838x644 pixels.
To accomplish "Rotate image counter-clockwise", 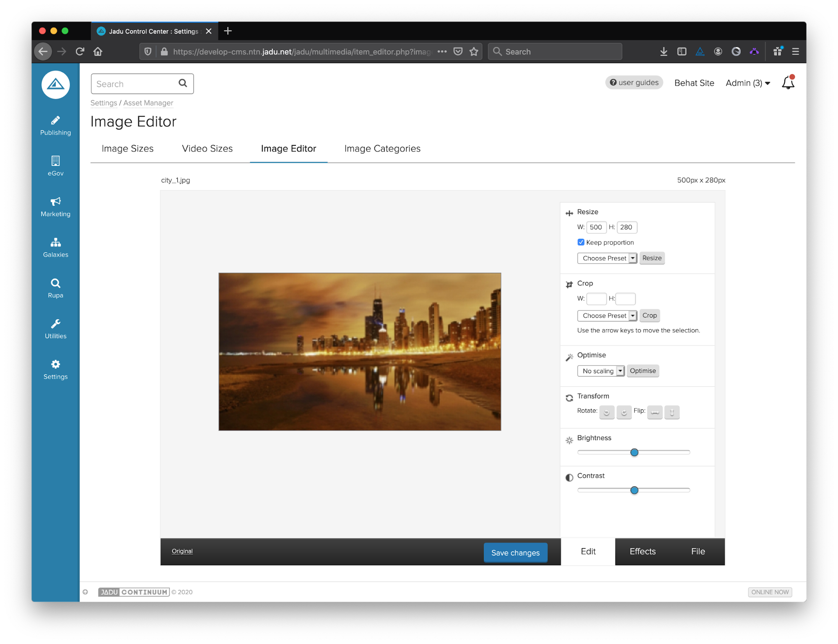I will pos(607,412).
